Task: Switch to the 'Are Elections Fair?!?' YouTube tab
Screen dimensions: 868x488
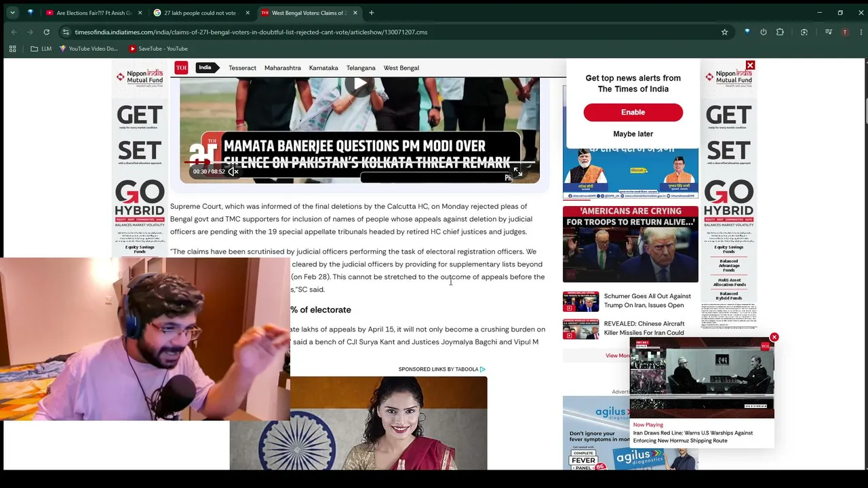Action: [93, 13]
